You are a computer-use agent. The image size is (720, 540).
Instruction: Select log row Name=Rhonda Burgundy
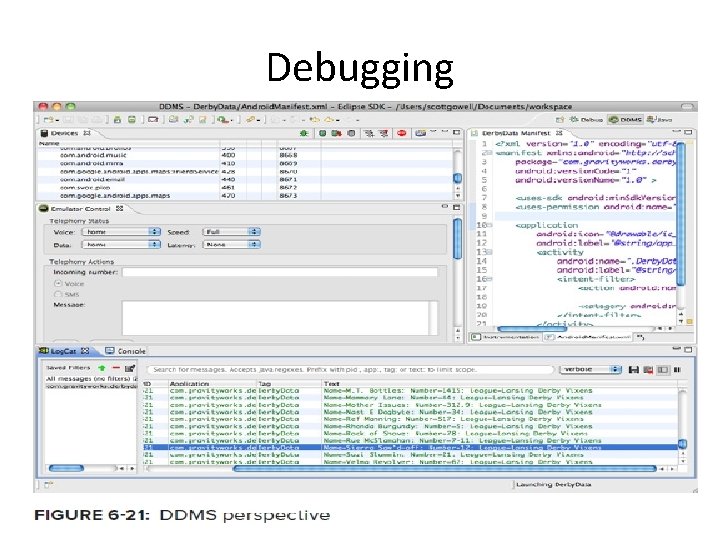pos(410,426)
